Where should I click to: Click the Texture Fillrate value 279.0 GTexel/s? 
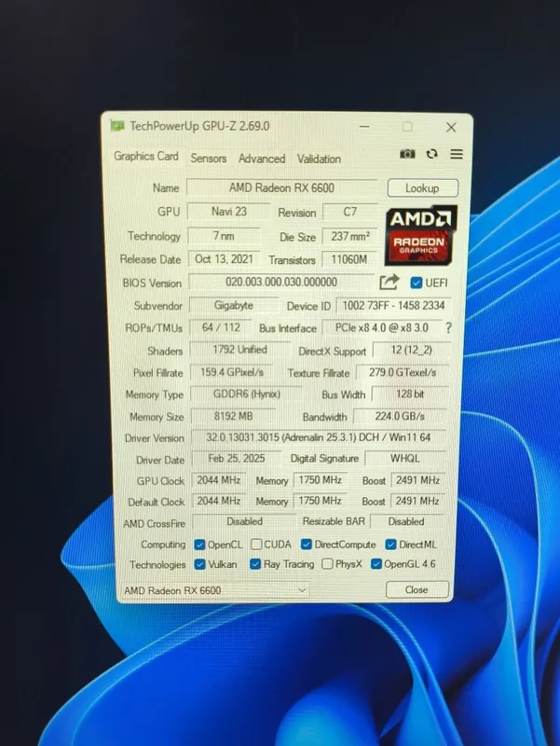(403, 372)
